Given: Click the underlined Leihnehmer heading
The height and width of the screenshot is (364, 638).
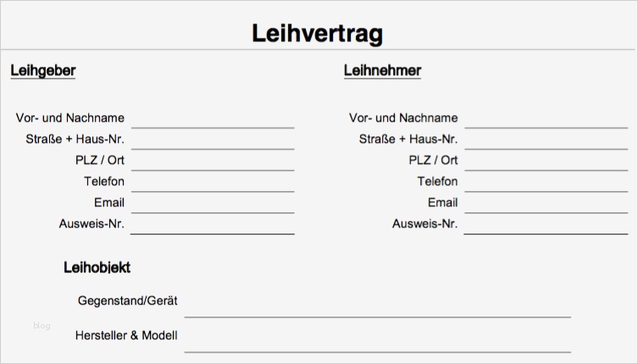Looking at the screenshot, I should pyautogui.click(x=382, y=70).
